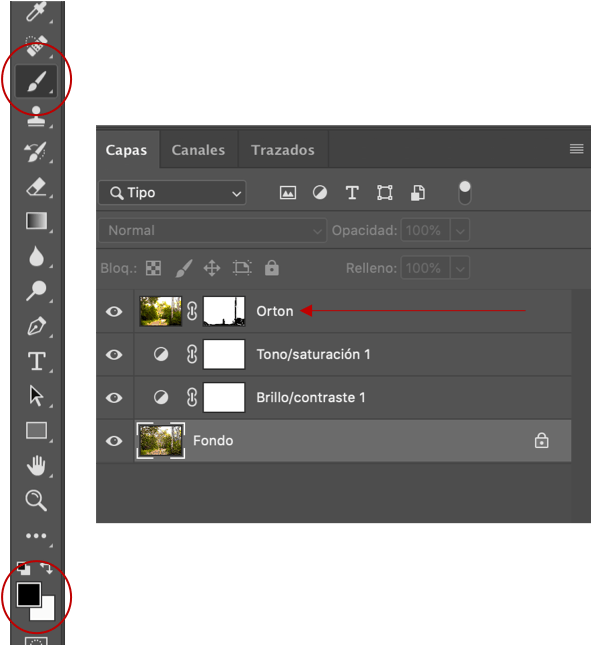This screenshot has height=645, width=591.
Task: Select the Brush tool
Action: 36,81
